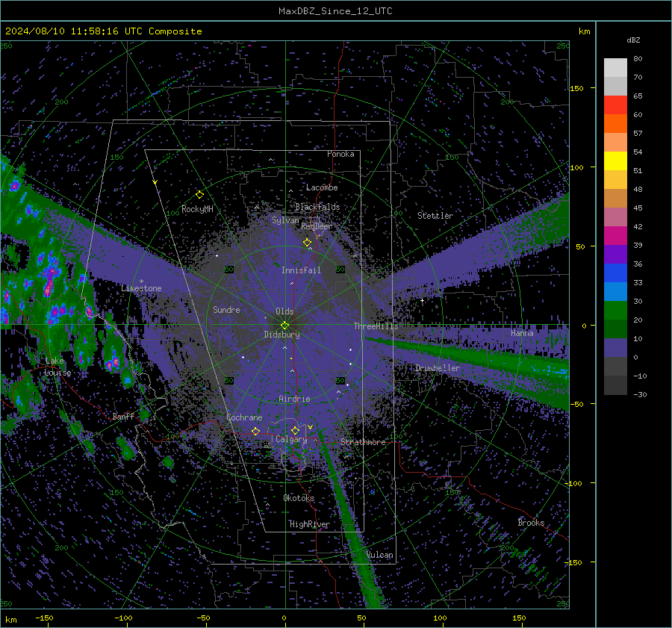Click the ThreeHills label
This screenshot has height=628, width=672.
[x=376, y=326]
